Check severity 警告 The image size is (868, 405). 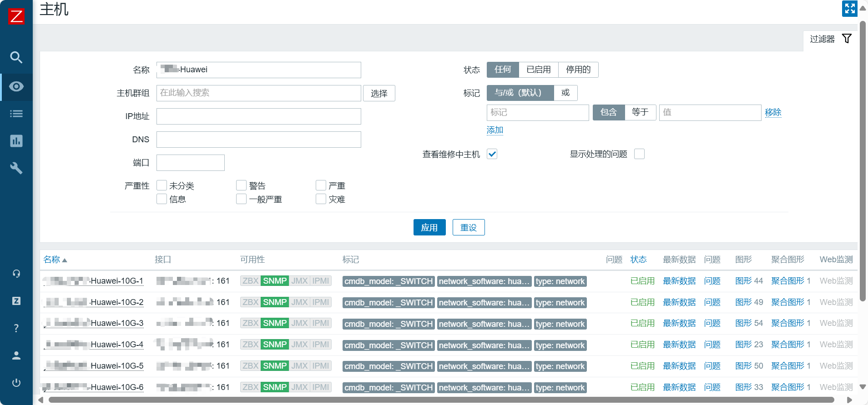pos(241,185)
